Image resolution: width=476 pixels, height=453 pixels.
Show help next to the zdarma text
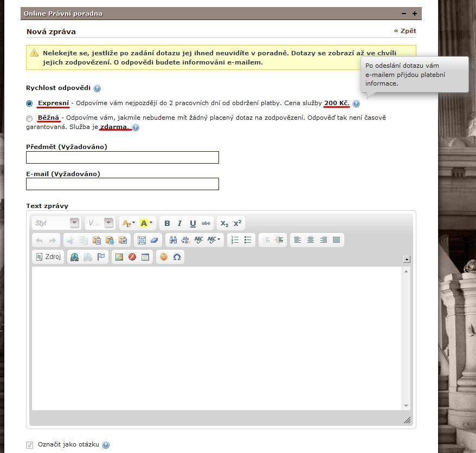[136, 127]
